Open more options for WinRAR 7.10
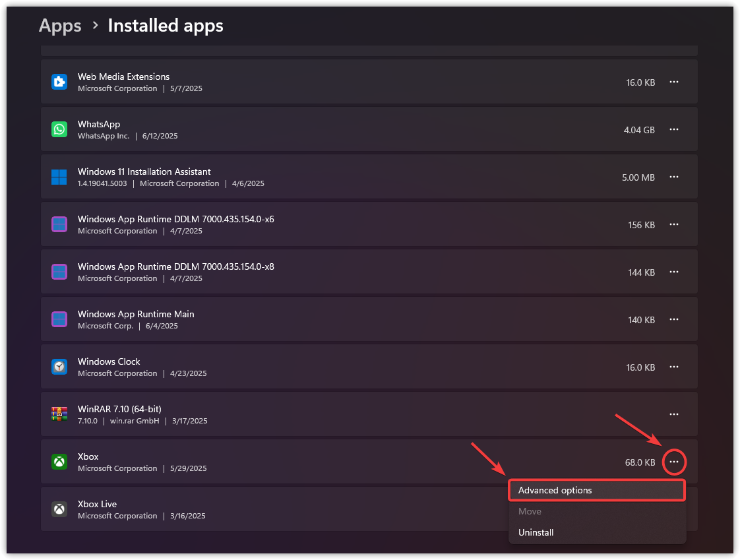 673,414
